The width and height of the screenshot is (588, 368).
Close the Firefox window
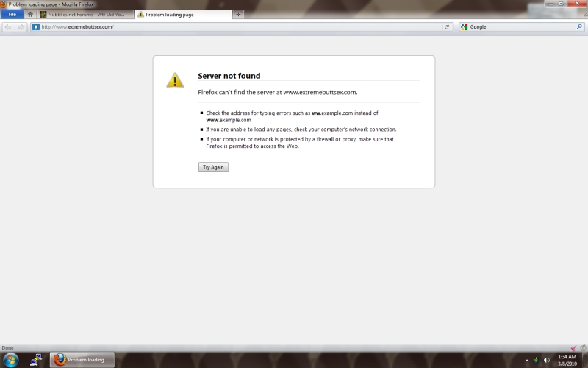[x=578, y=4]
